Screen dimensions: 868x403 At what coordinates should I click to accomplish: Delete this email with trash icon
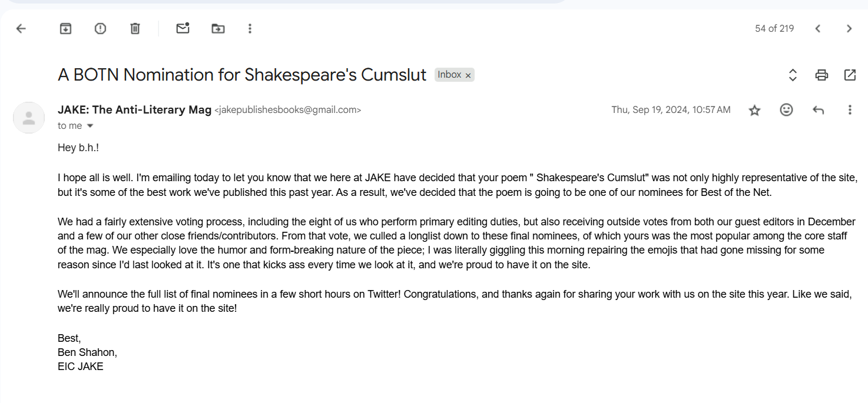click(x=135, y=28)
